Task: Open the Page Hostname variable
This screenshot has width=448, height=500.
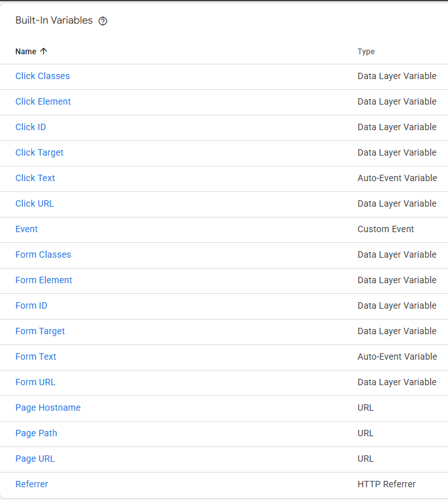Action: [x=48, y=408]
